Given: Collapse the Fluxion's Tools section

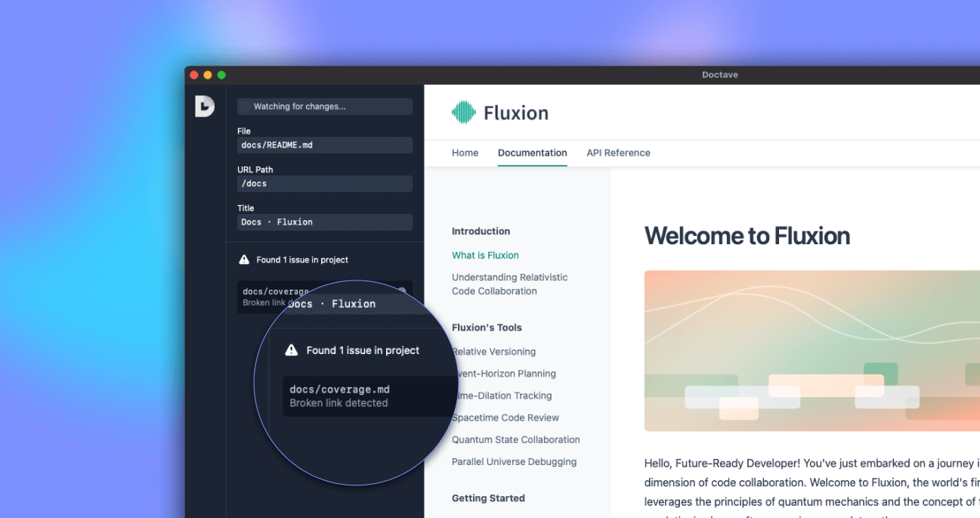Looking at the screenshot, I should 486,327.
